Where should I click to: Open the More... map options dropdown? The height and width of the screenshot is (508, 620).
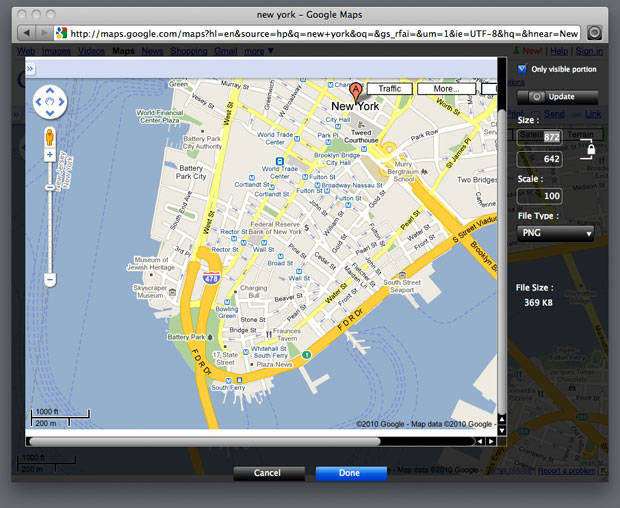446,89
